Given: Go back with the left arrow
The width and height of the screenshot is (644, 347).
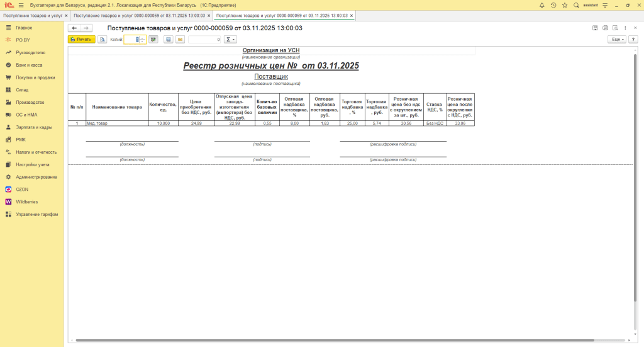Looking at the screenshot, I should pyautogui.click(x=74, y=28).
